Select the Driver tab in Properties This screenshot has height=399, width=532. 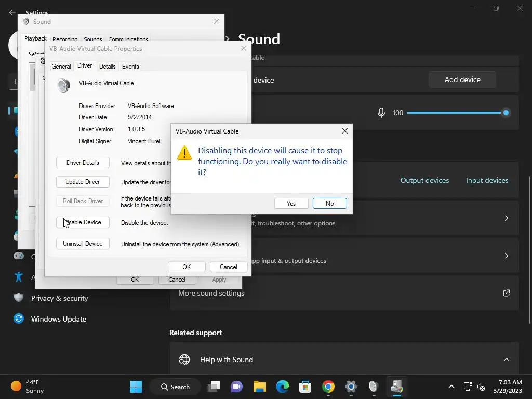tap(85, 65)
